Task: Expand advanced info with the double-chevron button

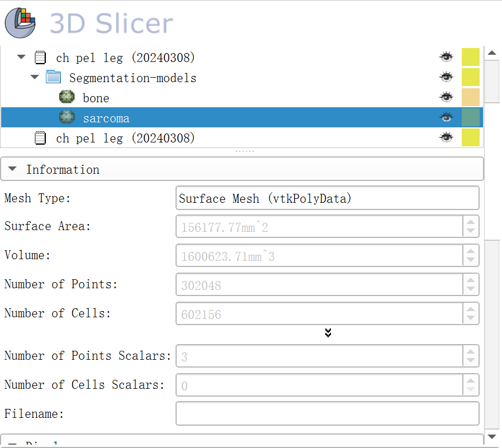Action: click(x=328, y=333)
